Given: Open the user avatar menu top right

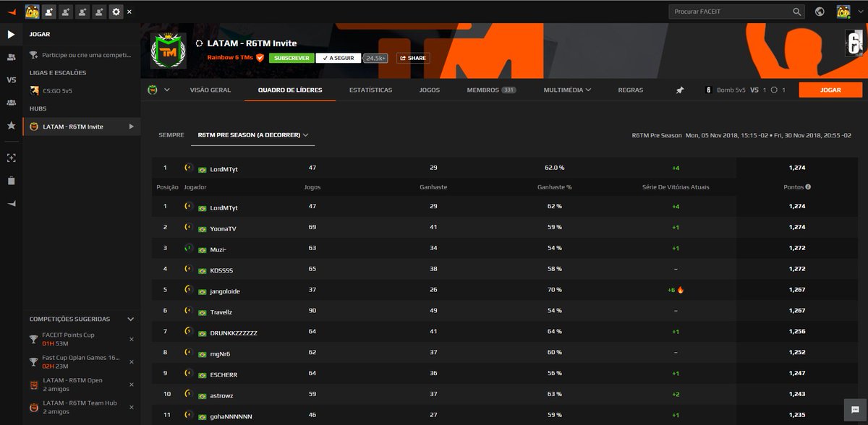Looking at the screenshot, I should (845, 12).
